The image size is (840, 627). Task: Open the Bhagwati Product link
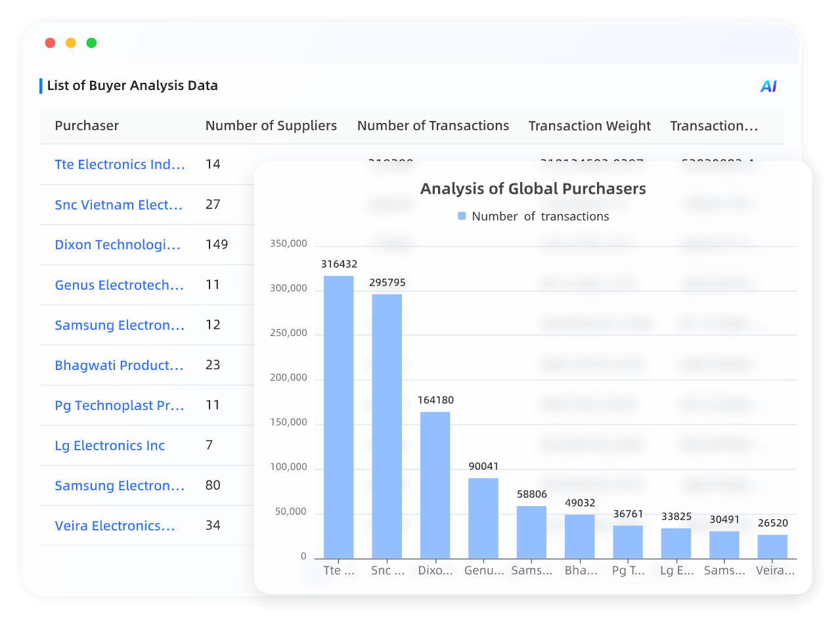point(119,365)
